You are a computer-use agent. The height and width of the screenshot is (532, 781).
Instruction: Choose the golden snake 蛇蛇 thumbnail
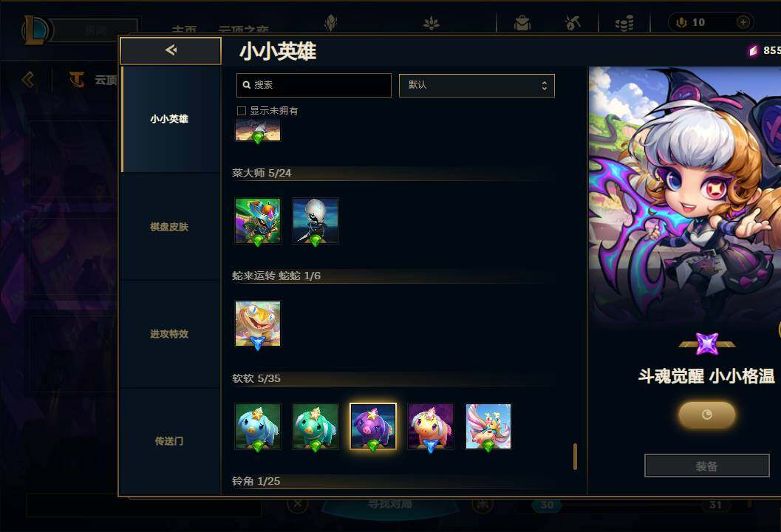pos(258,324)
